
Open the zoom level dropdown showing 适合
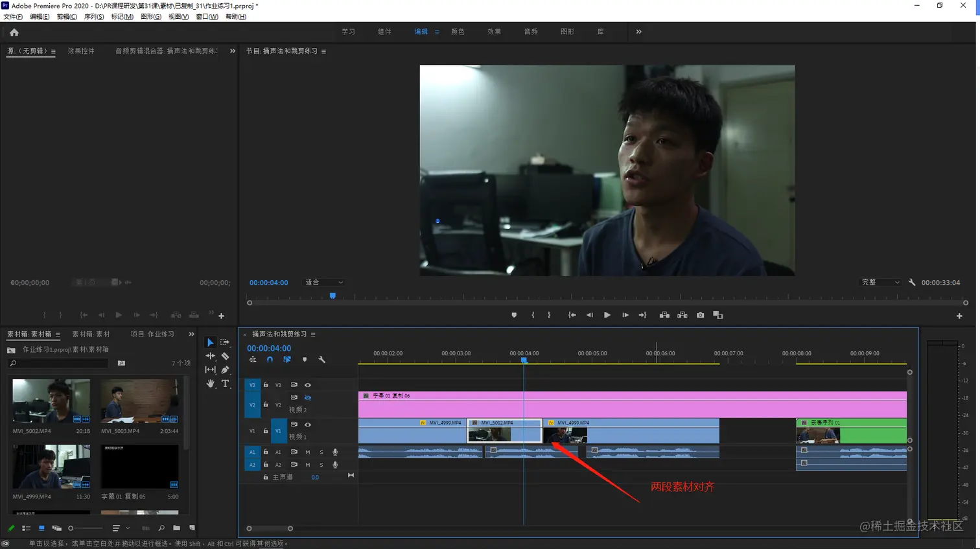[324, 283]
